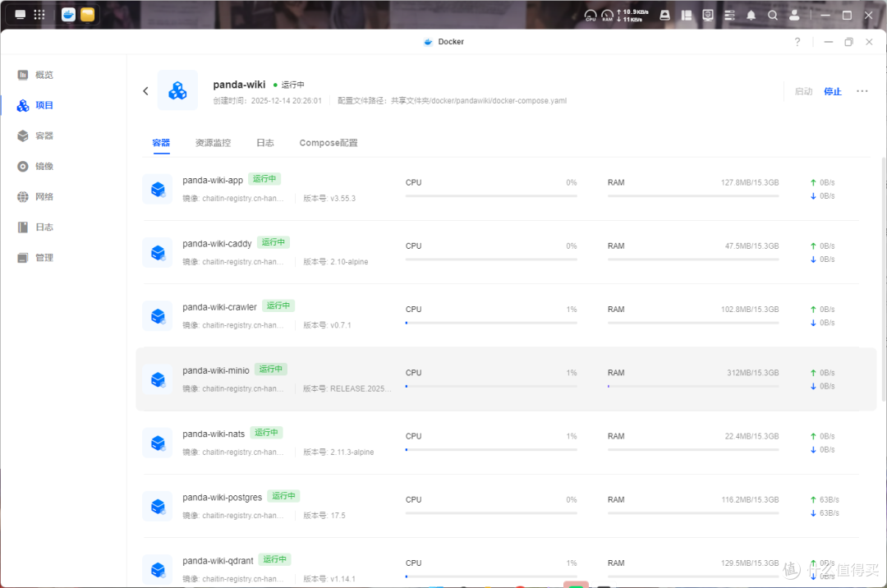Click the 运行中 badge beside panda-wiki-app
This screenshot has height=588, width=887.
click(264, 179)
